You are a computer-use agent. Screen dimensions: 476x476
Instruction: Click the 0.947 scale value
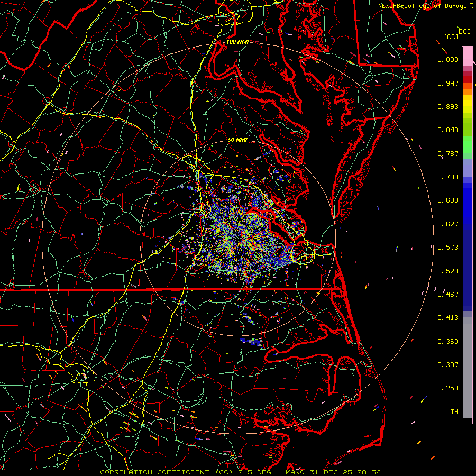(448, 83)
